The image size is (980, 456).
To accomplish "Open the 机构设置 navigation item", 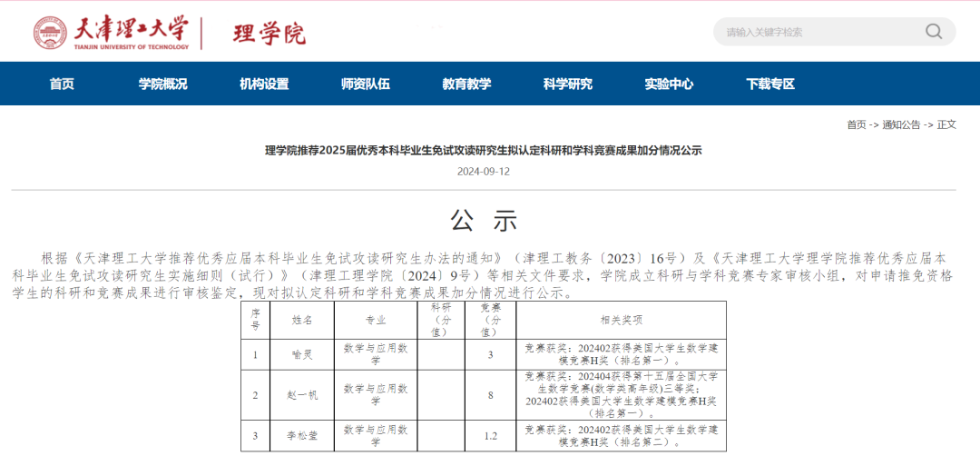I will point(264,84).
